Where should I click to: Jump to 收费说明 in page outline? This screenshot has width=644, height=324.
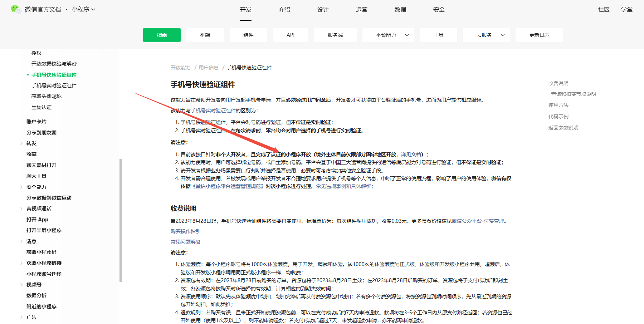558,83
